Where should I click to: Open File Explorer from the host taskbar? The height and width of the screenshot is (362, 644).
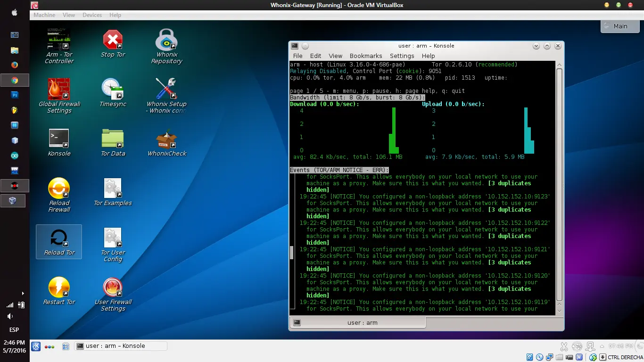tap(15, 50)
